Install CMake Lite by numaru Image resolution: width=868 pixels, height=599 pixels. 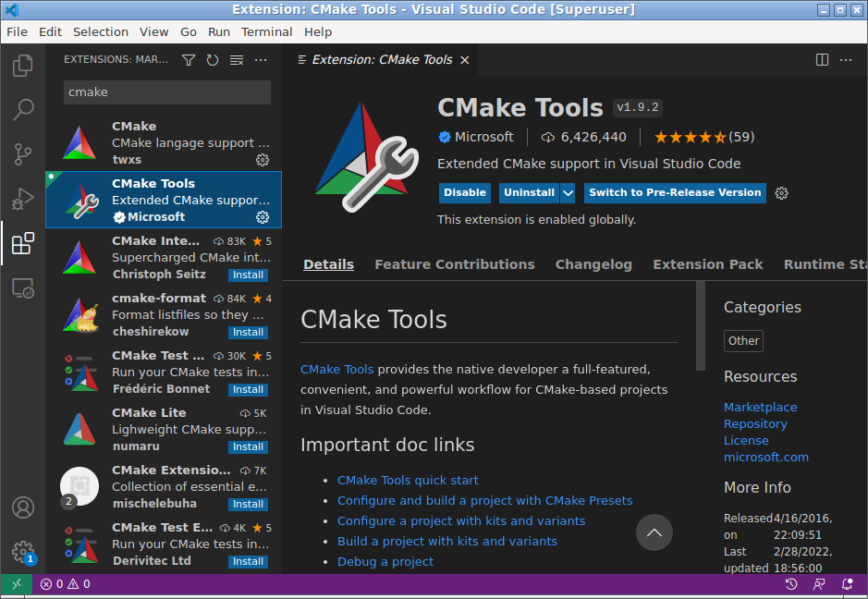coord(248,446)
